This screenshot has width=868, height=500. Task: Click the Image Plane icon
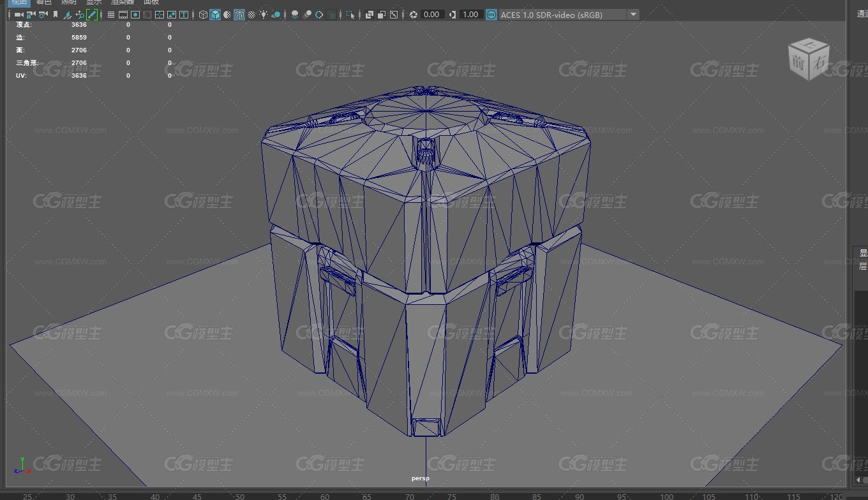pyautogui.click(x=68, y=15)
